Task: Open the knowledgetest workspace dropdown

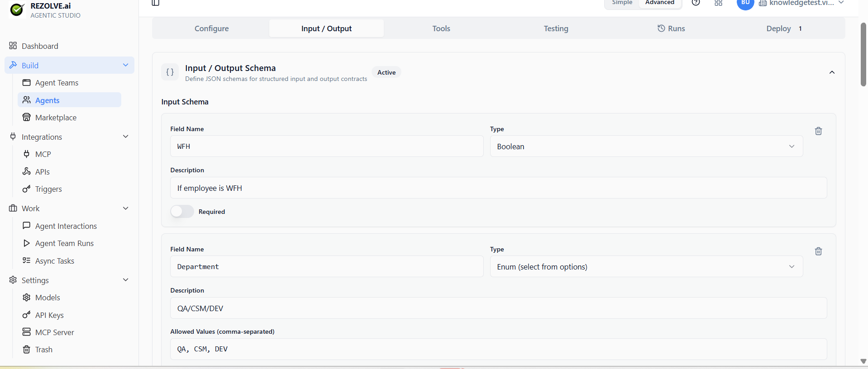Action: (801, 3)
